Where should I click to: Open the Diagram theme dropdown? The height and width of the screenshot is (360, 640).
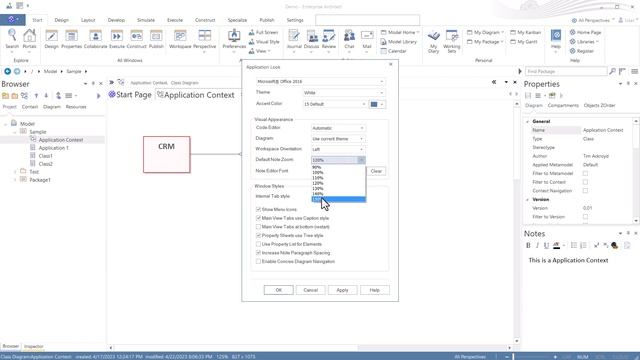point(338,139)
